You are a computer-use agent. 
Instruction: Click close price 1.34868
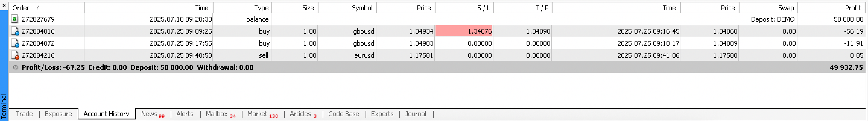[x=725, y=31]
